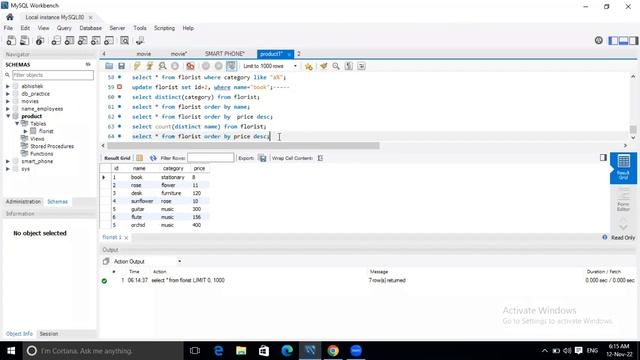This screenshot has height=360, width=640.
Task: Open the Database menu
Action: tap(91, 28)
